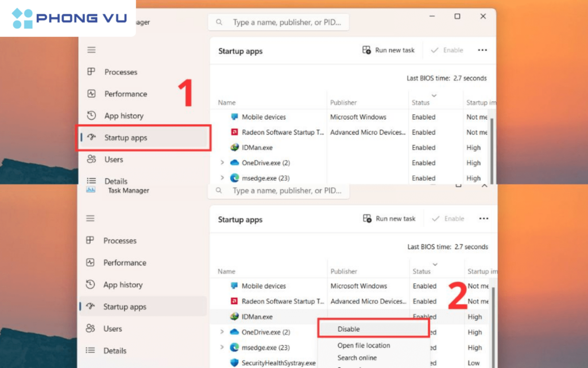Click the App history sidebar icon
Image resolution: width=588 pixels, height=368 pixels.
[x=91, y=116]
